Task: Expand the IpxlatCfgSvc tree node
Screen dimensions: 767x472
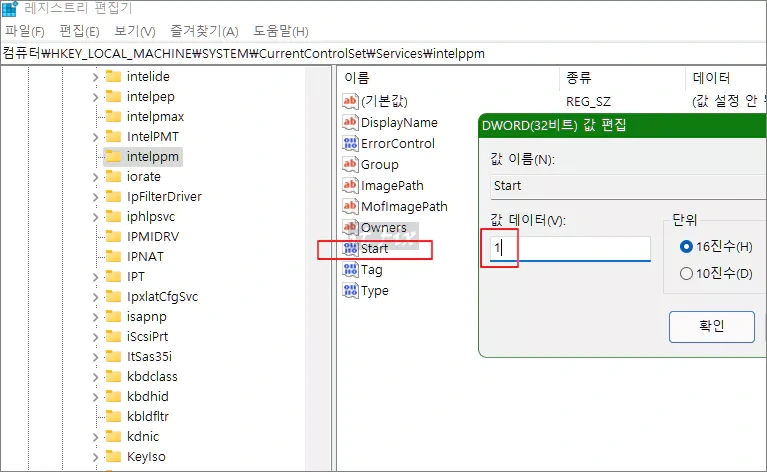Action: [x=95, y=297]
